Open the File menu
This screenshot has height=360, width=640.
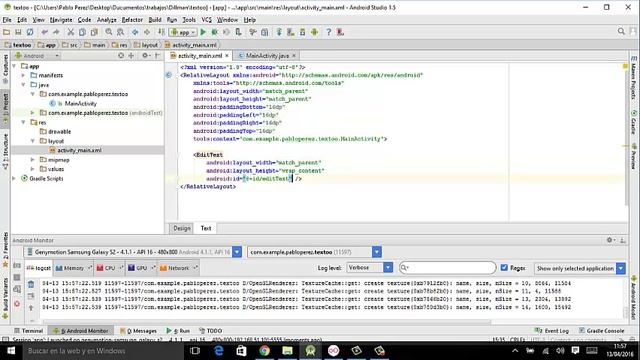7,20
